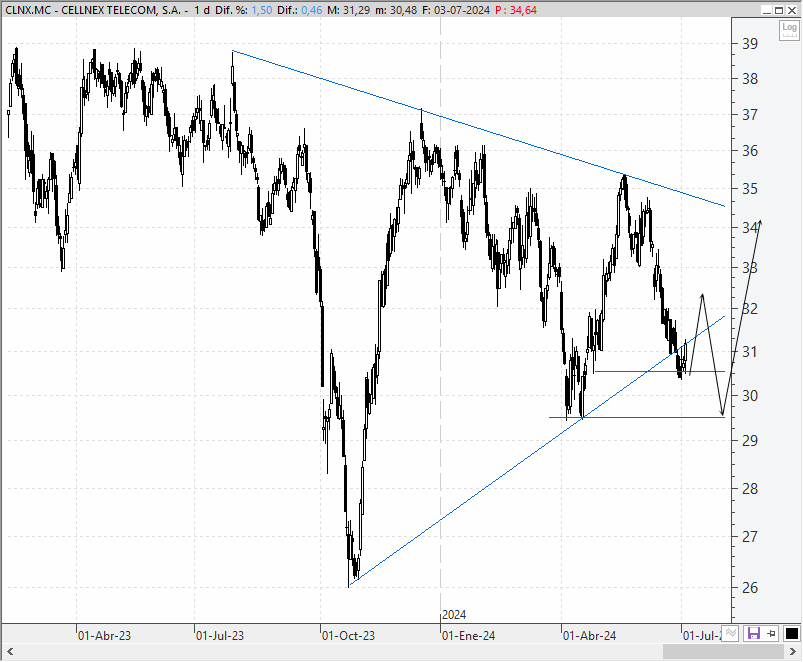Click price axis label 38
The height and width of the screenshot is (662, 803).
750,79
